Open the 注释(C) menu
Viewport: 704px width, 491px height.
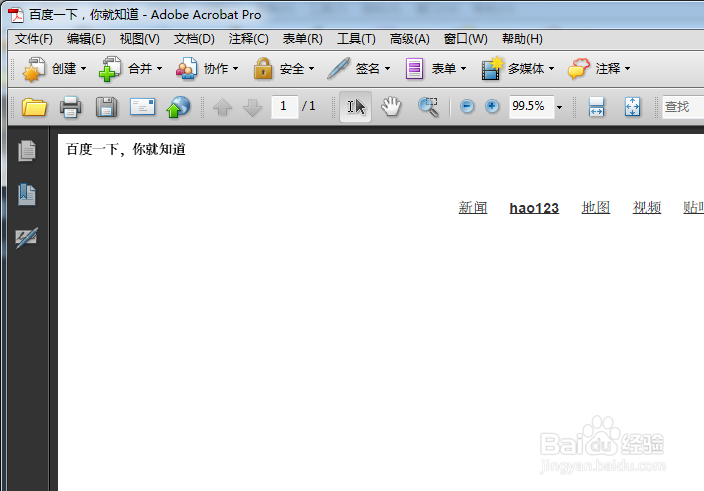pyautogui.click(x=248, y=39)
